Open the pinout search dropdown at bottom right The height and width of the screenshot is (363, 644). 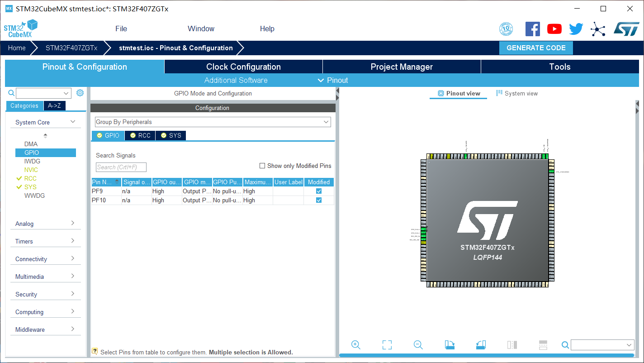[603, 345]
